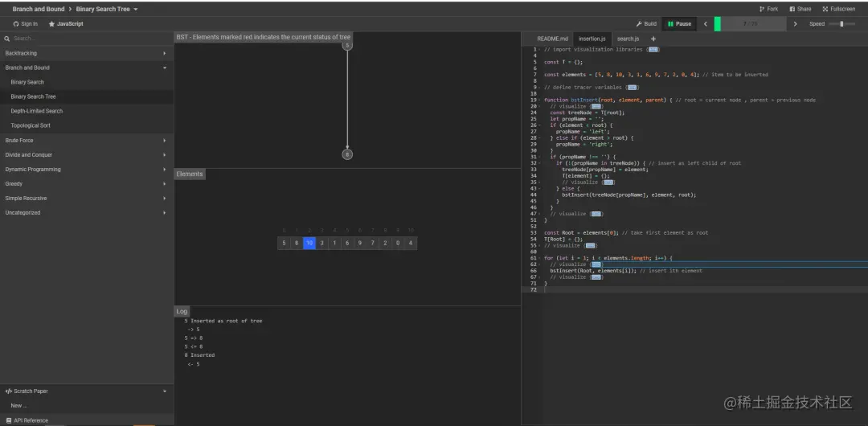Viewport: 868px width, 426px height.
Task: Click the Log panel title
Action: coord(182,311)
